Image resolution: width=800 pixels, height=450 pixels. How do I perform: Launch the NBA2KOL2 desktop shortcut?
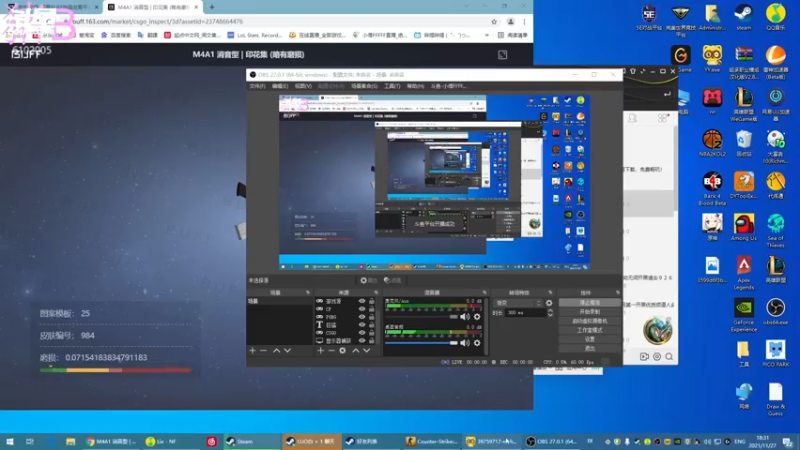click(712, 143)
